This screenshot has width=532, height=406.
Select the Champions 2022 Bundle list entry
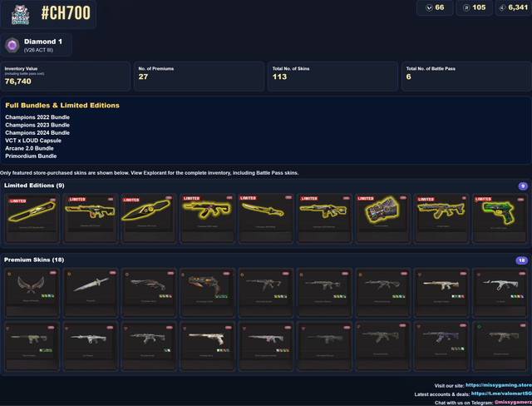(37, 117)
